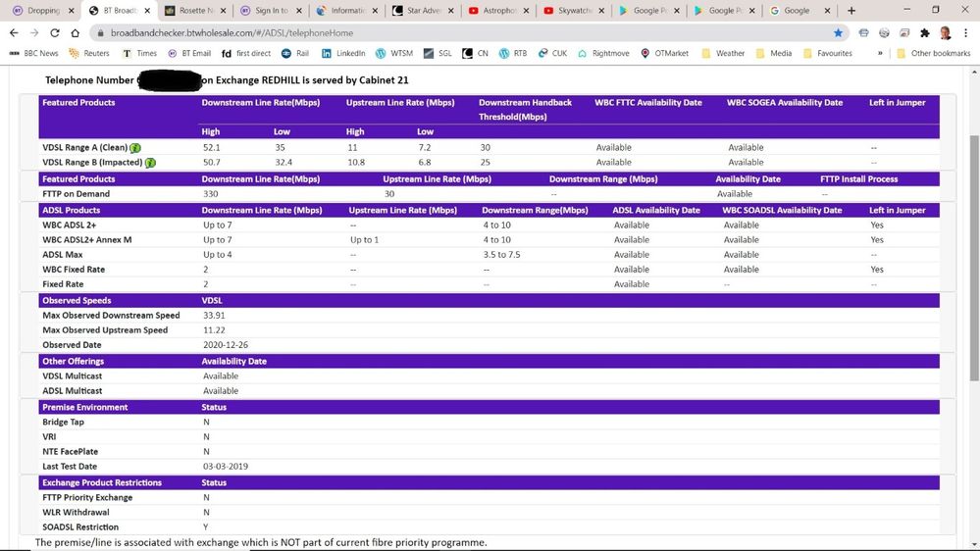This screenshot has height=551, width=980.
Task: Go back with the browser back arrow
Action: coord(14,32)
